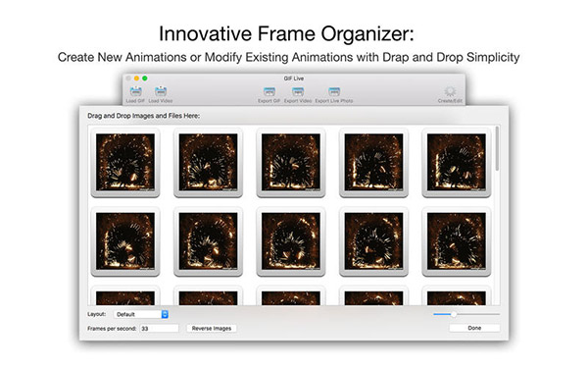
Task: Click the Load Video toolbar icon
Action: (x=161, y=91)
